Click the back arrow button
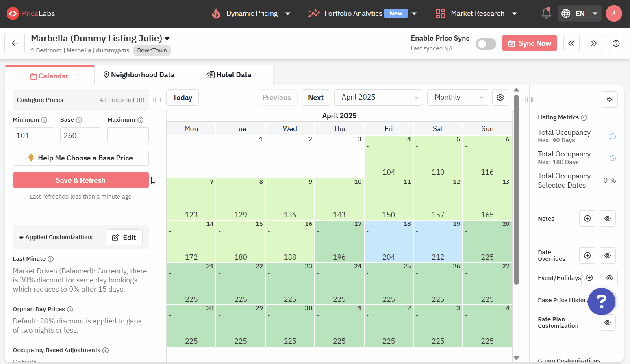 [x=15, y=43]
